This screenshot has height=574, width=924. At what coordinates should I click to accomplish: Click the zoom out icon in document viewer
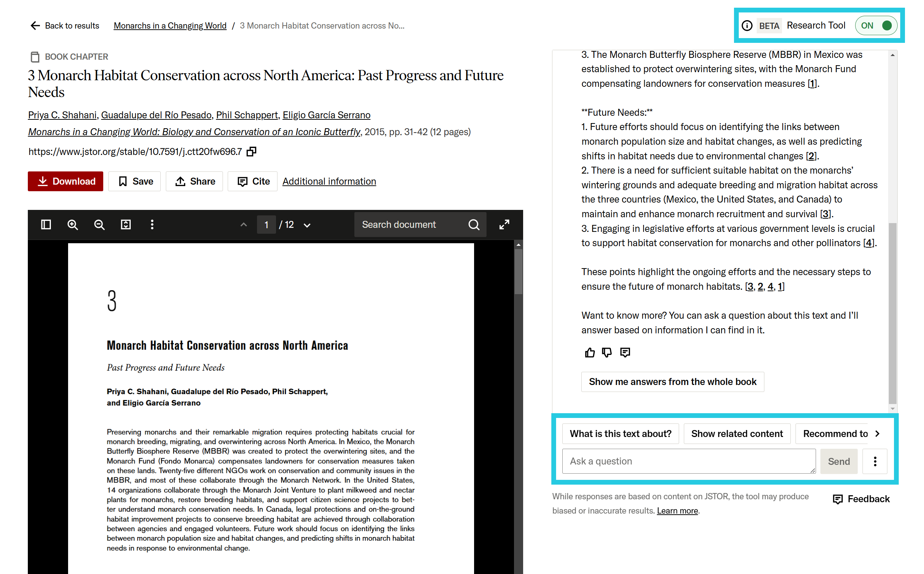click(99, 225)
